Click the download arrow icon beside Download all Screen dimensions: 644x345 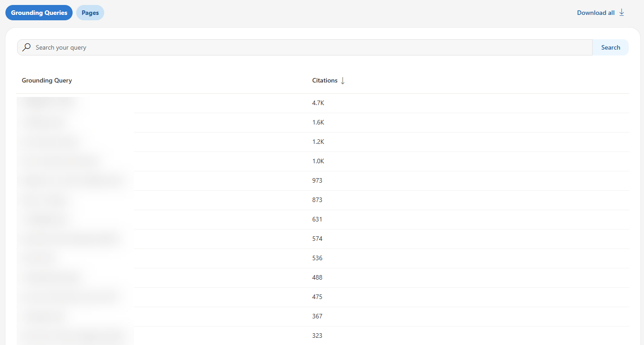tap(621, 13)
